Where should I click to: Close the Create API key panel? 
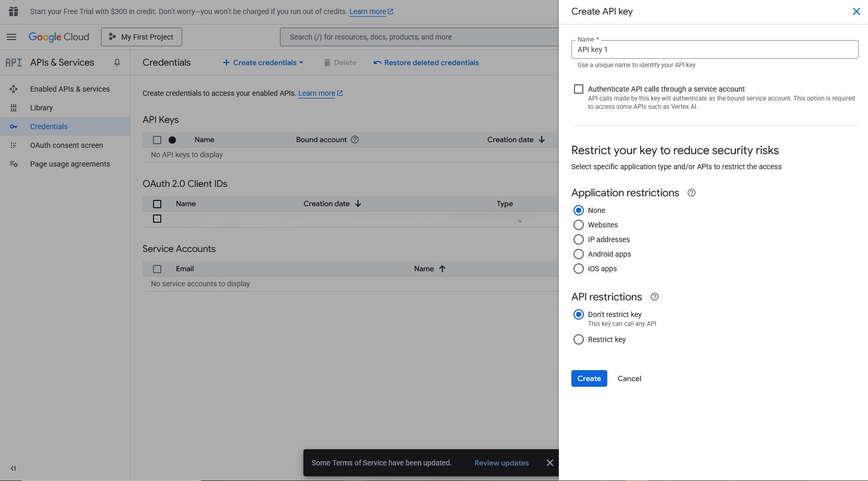(856, 11)
